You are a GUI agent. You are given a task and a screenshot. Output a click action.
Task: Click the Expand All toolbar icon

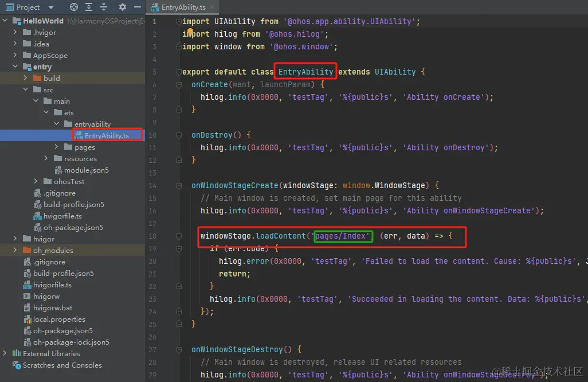[89, 7]
